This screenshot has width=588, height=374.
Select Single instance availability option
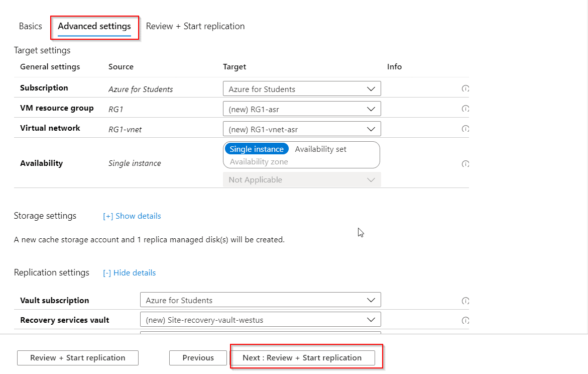pos(257,149)
